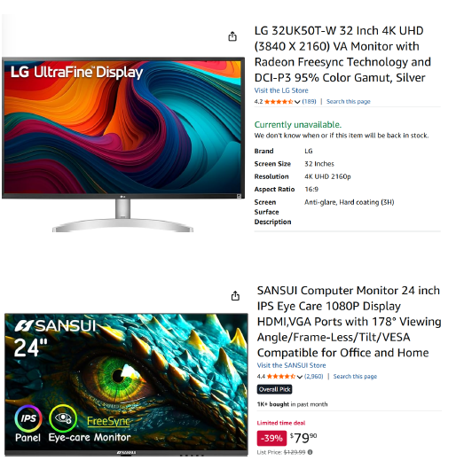This screenshot has height=476, width=456.
Task: Click star rating of SANSUI monitor
Action: (x=281, y=377)
